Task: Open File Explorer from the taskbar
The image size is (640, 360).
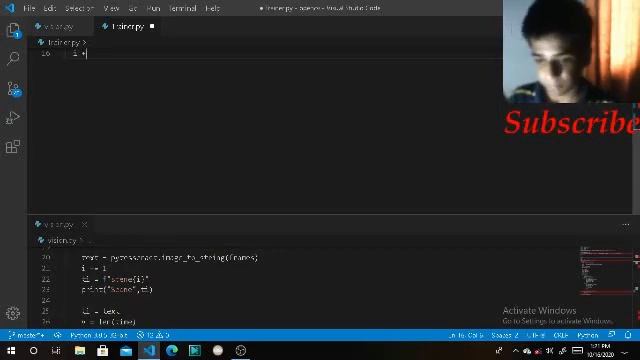Action: [80, 351]
